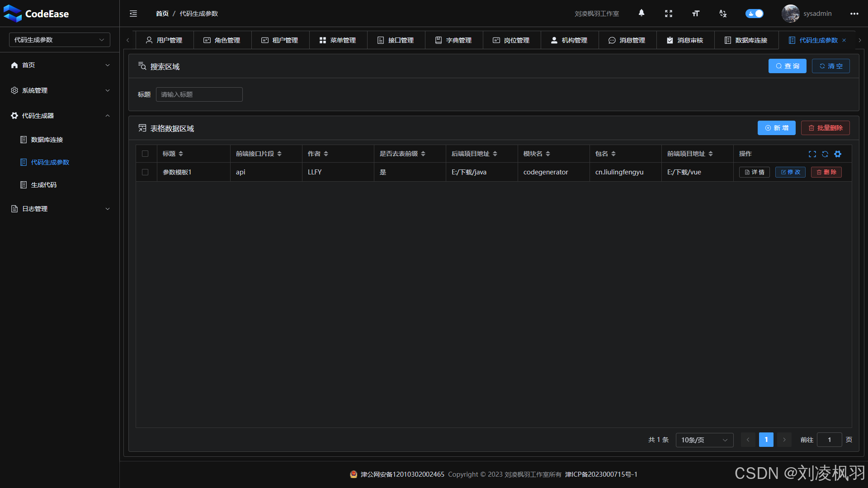
Task: Open table column settings gear icon
Action: (838, 154)
